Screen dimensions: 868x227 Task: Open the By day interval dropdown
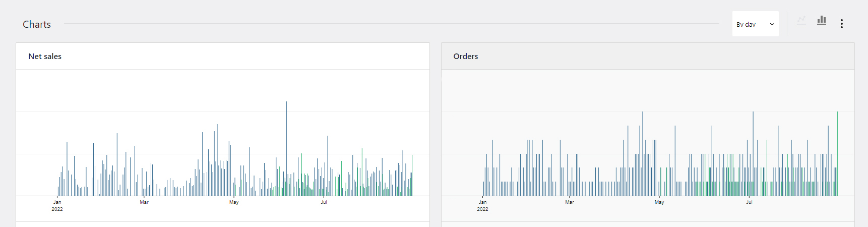[755, 24]
